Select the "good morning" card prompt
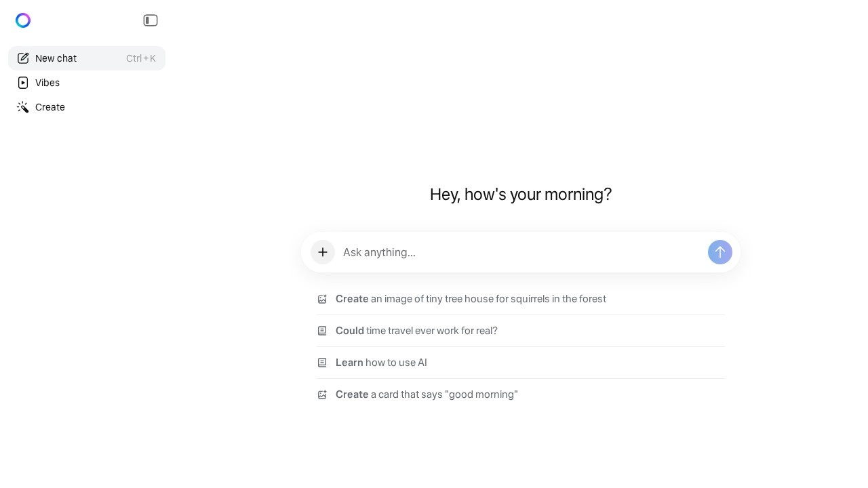 [x=427, y=394]
